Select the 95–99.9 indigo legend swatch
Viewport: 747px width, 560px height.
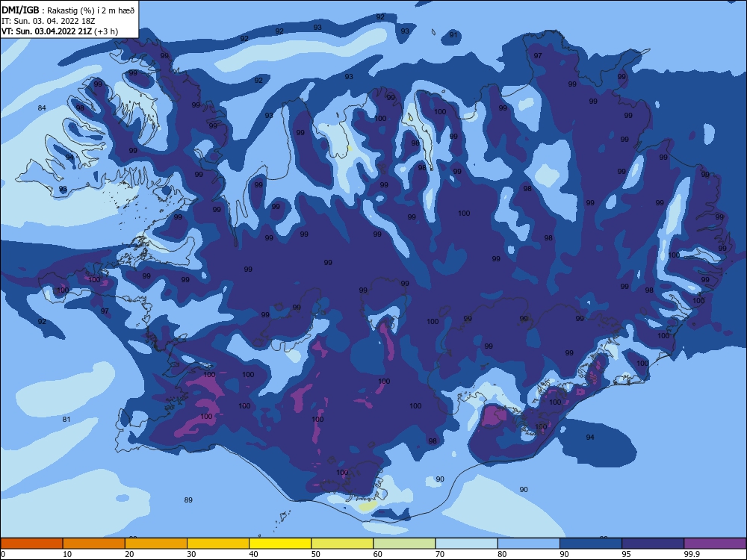pyautogui.click(x=653, y=544)
